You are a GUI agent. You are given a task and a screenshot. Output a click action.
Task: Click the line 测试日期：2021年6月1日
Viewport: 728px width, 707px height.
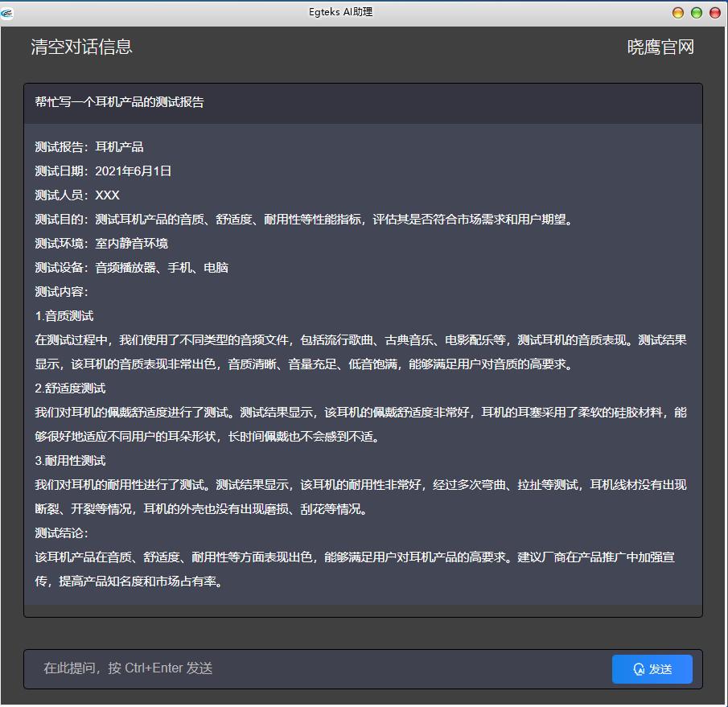pos(103,171)
